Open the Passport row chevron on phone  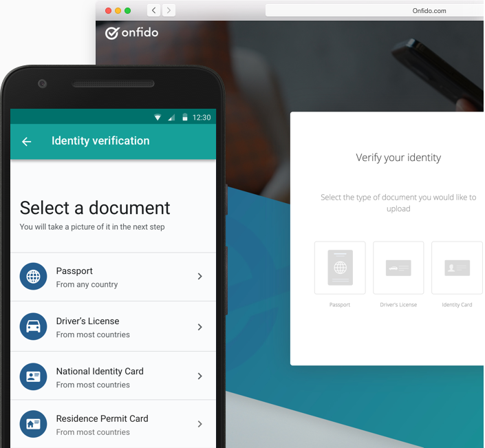(200, 276)
